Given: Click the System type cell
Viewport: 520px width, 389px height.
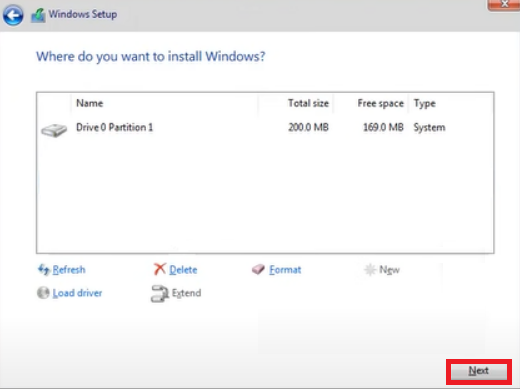Looking at the screenshot, I should click(429, 128).
